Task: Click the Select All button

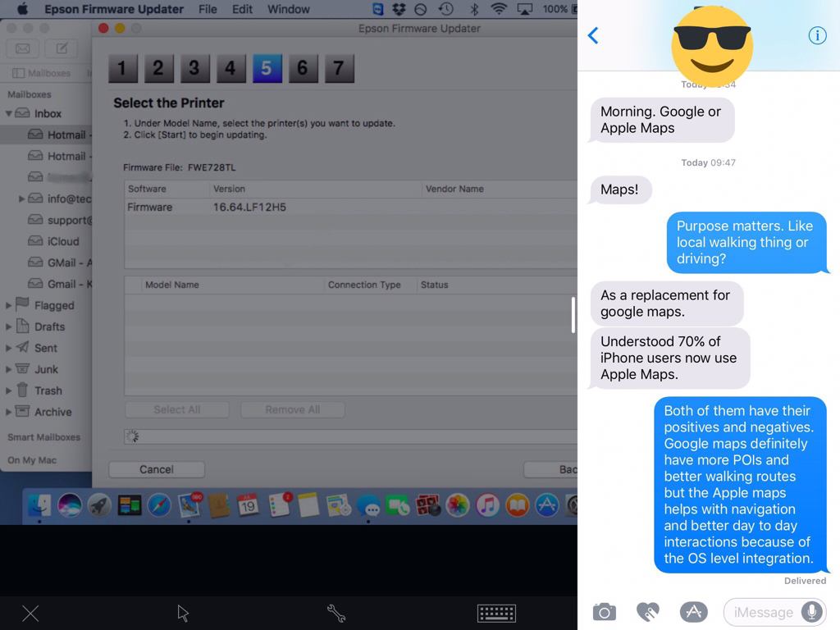Action: click(x=177, y=410)
